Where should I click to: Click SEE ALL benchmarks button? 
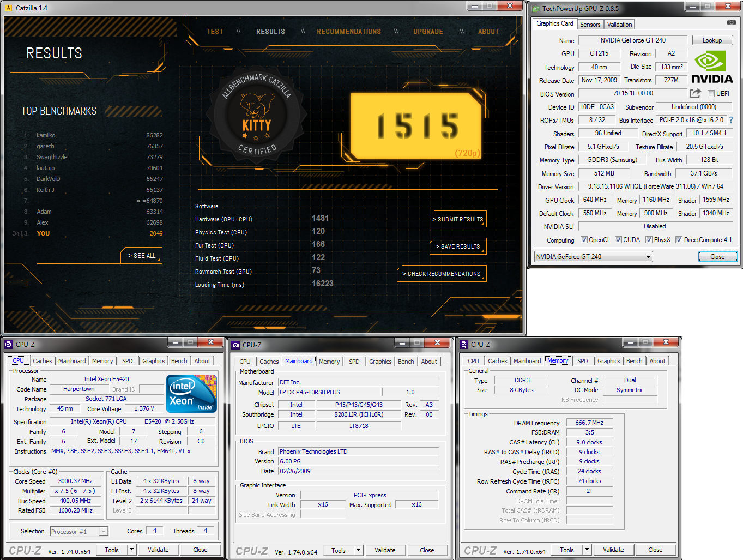click(x=141, y=256)
